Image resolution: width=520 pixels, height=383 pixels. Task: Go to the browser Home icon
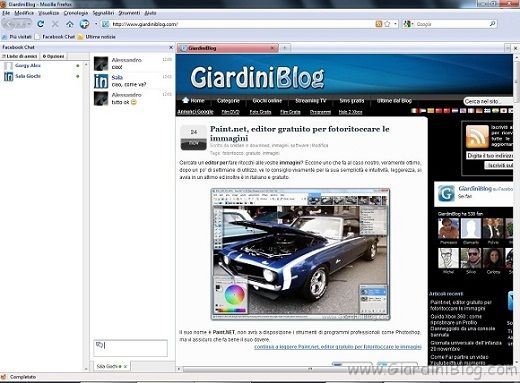click(70, 24)
